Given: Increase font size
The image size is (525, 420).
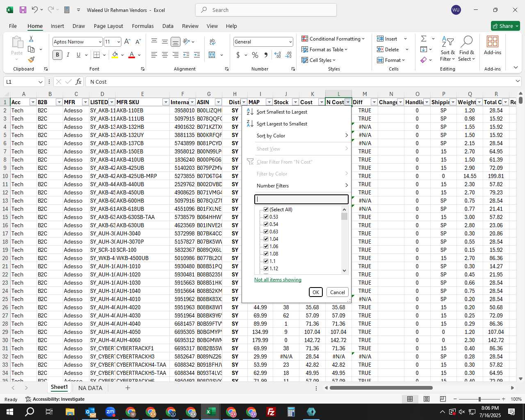Looking at the screenshot, I should (127, 41).
